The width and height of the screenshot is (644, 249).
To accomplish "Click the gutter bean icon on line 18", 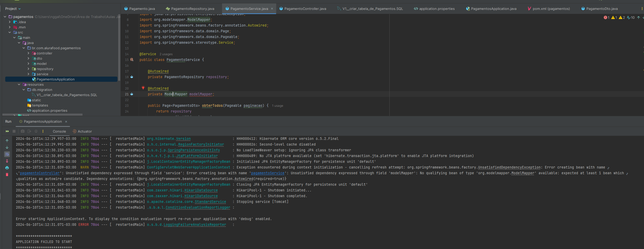I will click(132, 77).
